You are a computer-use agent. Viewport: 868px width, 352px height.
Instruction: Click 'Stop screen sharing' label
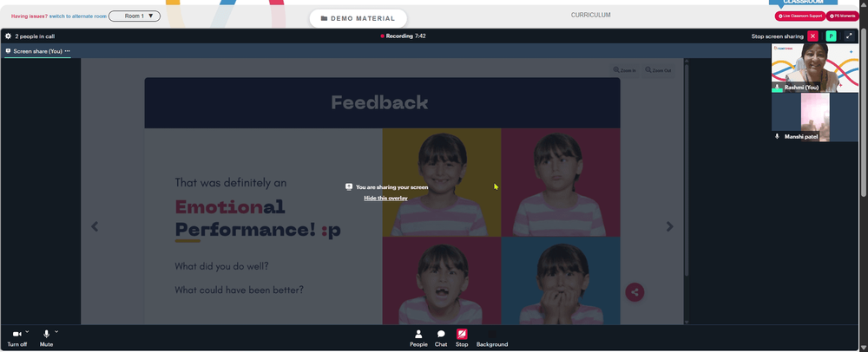777,36
